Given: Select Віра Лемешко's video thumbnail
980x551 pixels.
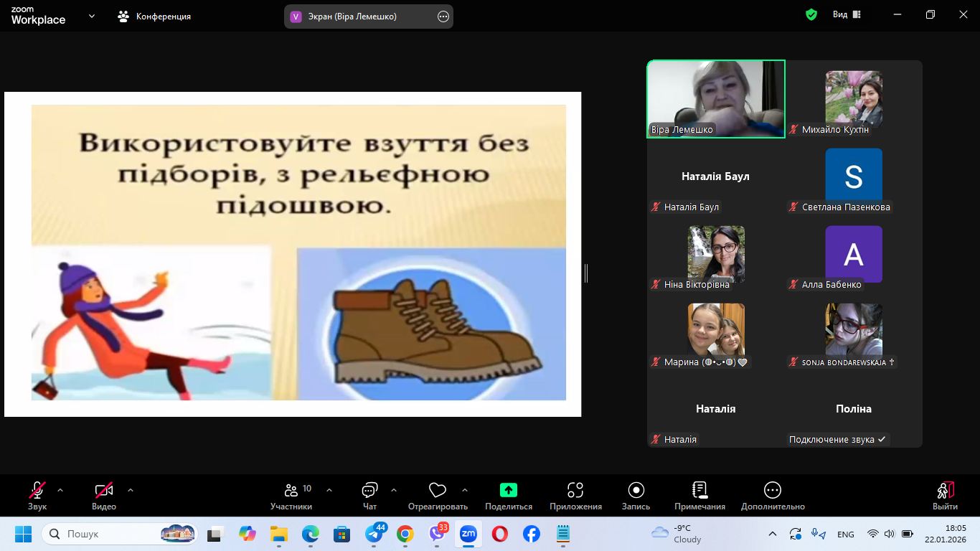Looking at the screenshot, I should click(716, 98).
